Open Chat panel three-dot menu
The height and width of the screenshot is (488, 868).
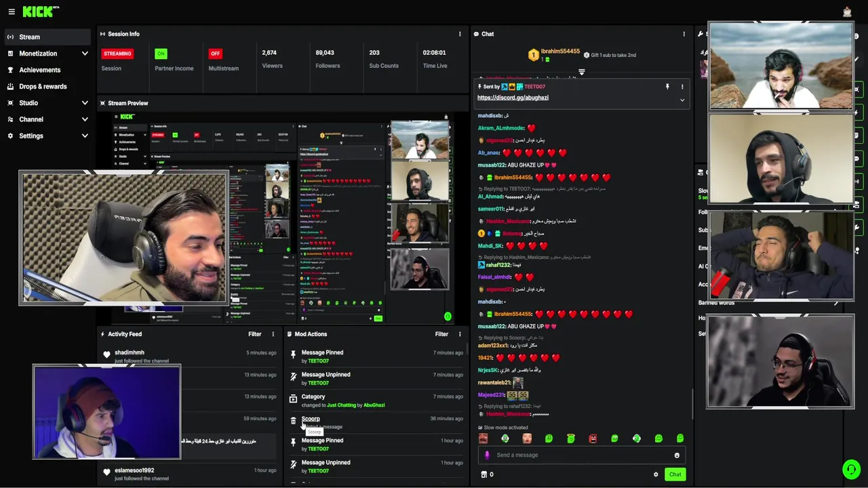[684, 34]
